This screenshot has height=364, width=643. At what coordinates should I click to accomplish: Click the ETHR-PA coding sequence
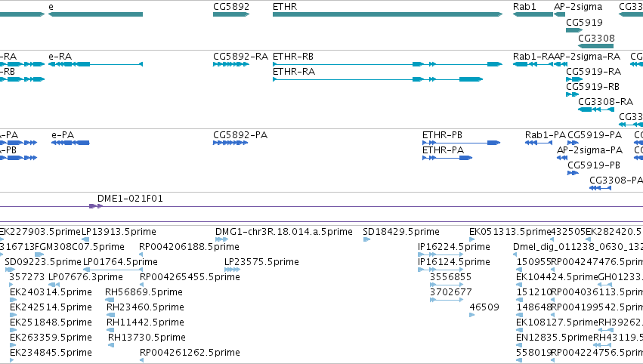pyautogui.click(x=447, y=158)
